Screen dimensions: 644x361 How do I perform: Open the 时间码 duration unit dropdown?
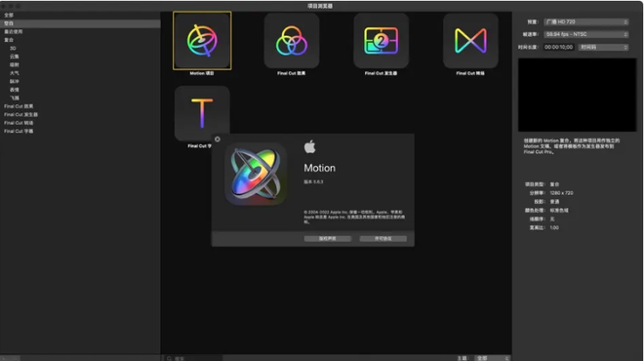603,47
